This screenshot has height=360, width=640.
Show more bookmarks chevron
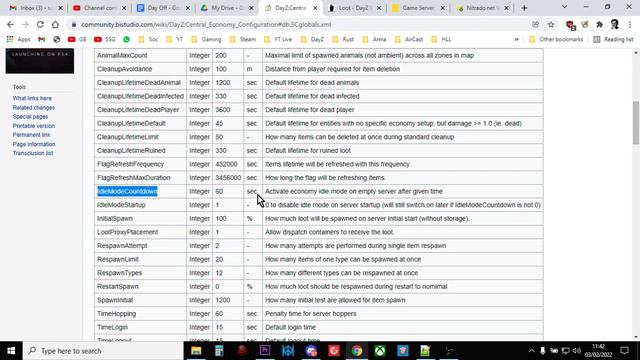coord(517,40)
